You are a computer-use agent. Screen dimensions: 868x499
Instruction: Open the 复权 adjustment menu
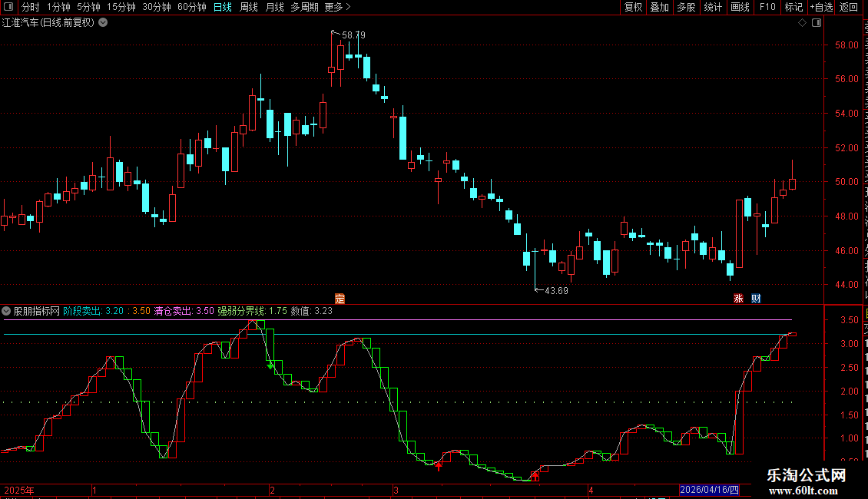[633, 7]
